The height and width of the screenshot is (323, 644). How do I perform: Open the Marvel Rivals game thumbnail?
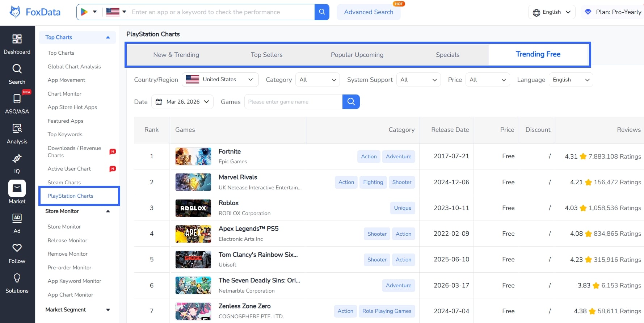(193, 182)
